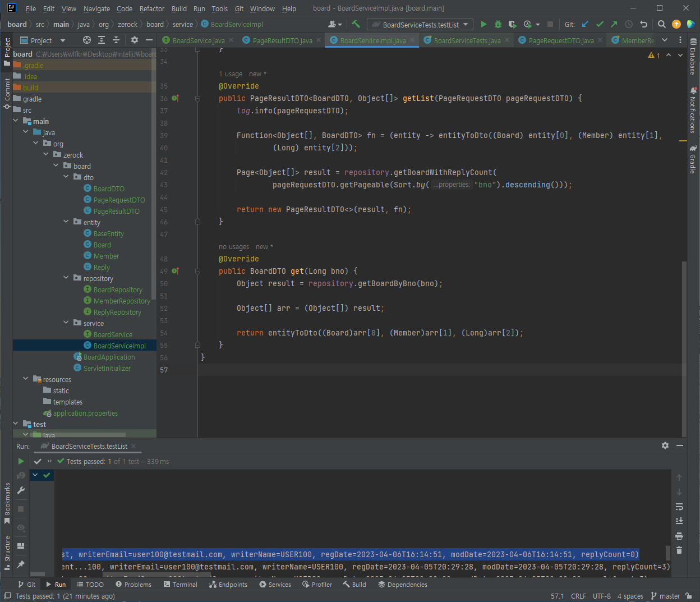This screenshot has width=700, height=602.
Task: Click the wrench icon in Run panel
Action: 21,490
